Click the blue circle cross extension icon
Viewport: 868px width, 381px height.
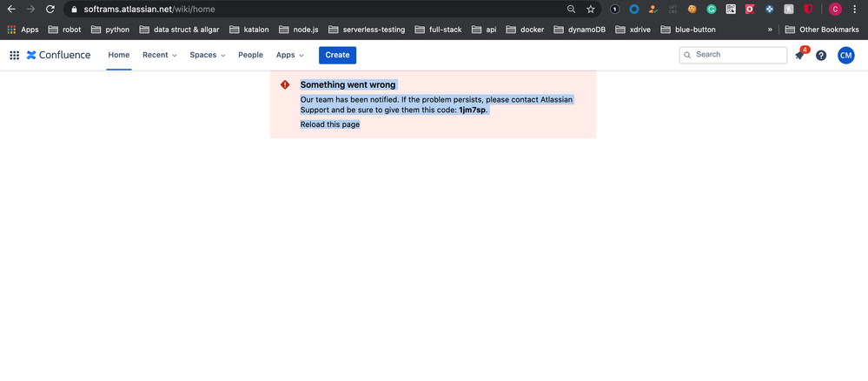click(x=770, y=9)
